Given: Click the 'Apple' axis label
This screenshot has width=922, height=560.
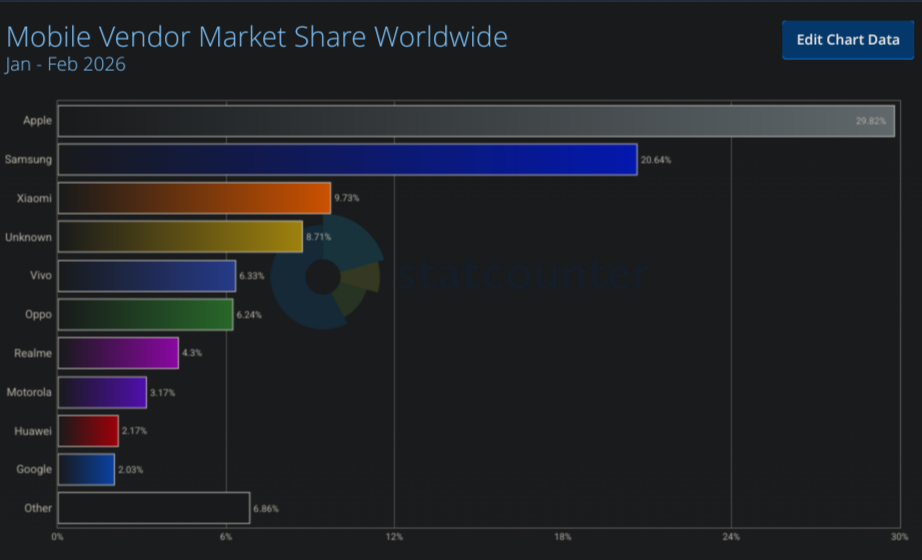Looking at the screenshot, I should (x=37, y=121).
